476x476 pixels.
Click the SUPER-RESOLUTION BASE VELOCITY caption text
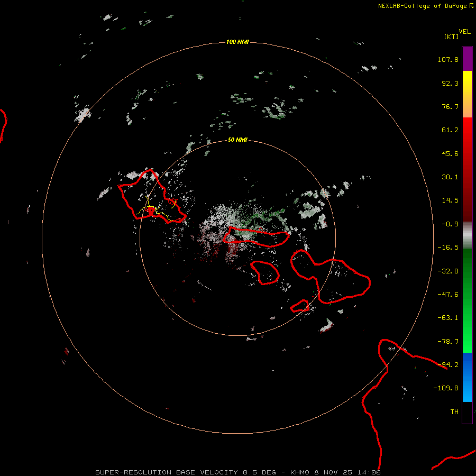167,472
